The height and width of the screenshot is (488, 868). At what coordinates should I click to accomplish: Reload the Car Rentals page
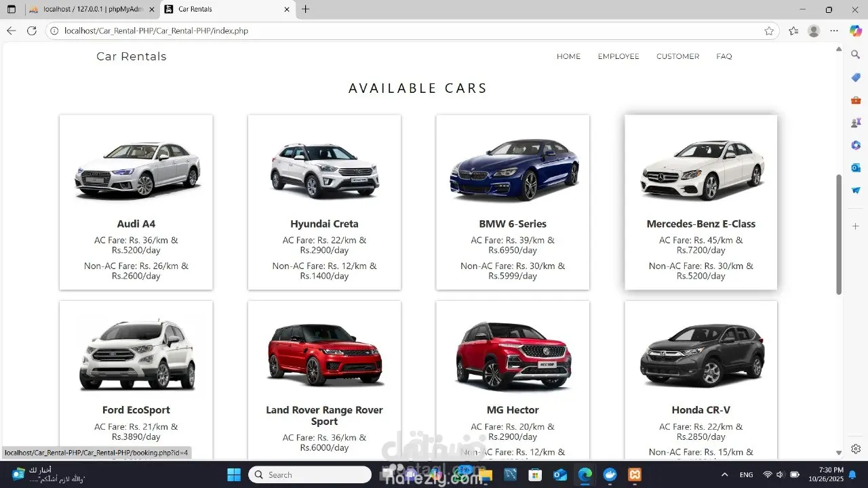31,30
